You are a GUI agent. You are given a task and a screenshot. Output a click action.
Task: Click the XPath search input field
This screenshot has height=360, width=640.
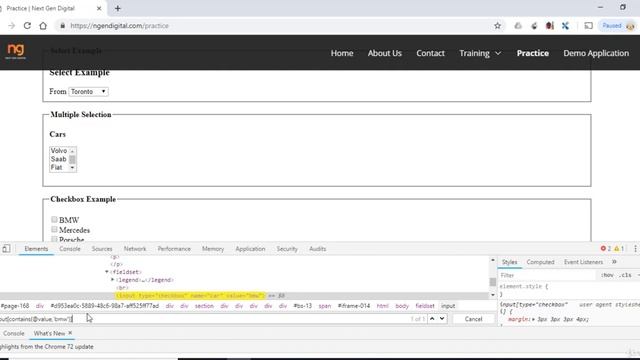coord(204,319)
